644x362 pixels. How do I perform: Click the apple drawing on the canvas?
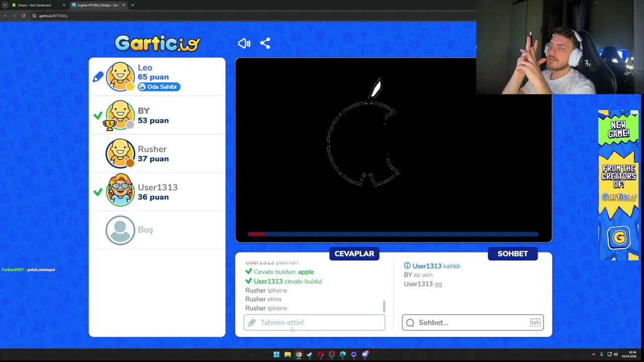click(x=364, y=133)
